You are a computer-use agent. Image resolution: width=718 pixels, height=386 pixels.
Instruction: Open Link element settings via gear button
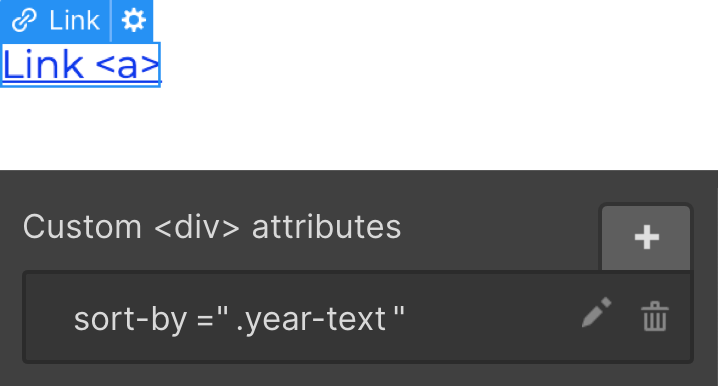pyautogui.click(x=133, y=21)
